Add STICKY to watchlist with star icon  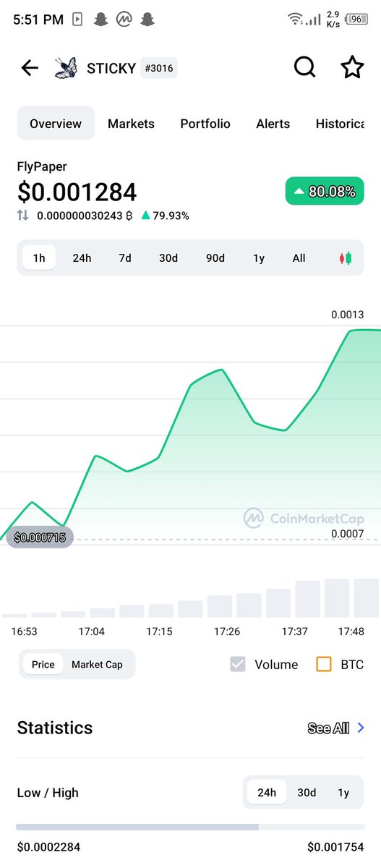351,68
